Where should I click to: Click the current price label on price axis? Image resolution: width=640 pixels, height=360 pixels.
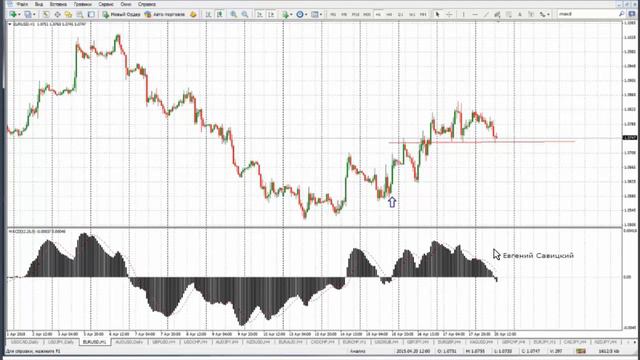pos(630,138)
